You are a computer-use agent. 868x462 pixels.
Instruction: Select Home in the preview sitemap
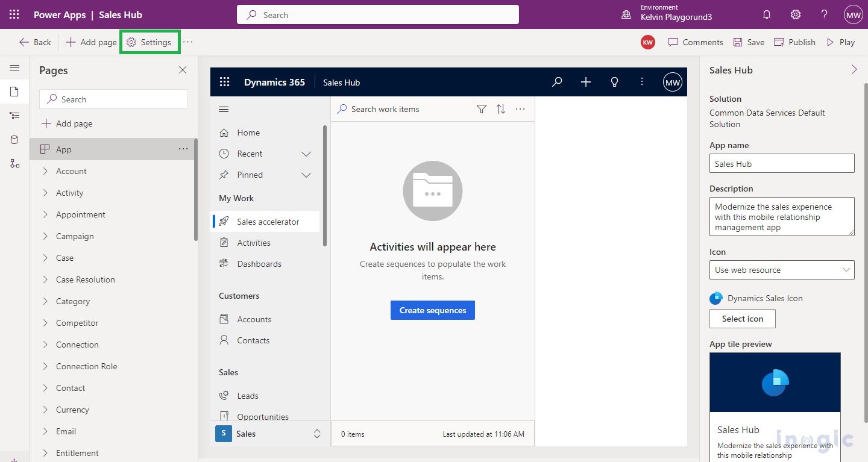click(x=265, y=133)
